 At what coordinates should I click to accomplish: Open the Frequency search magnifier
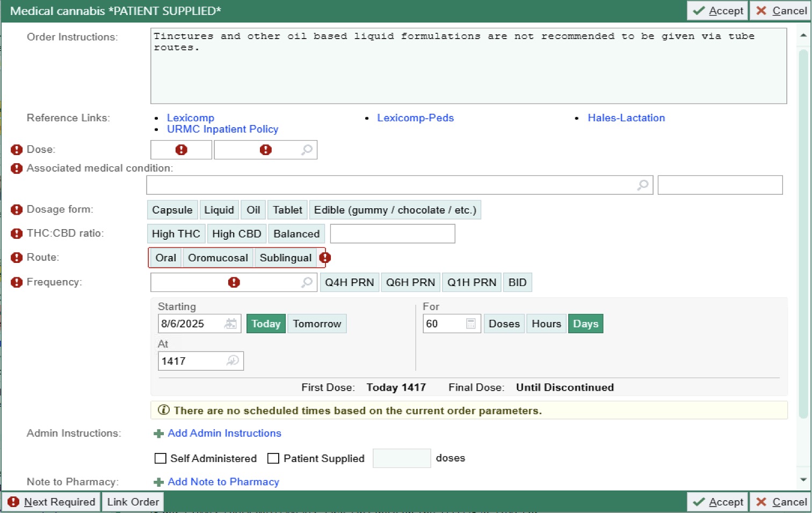coord(307,282)
